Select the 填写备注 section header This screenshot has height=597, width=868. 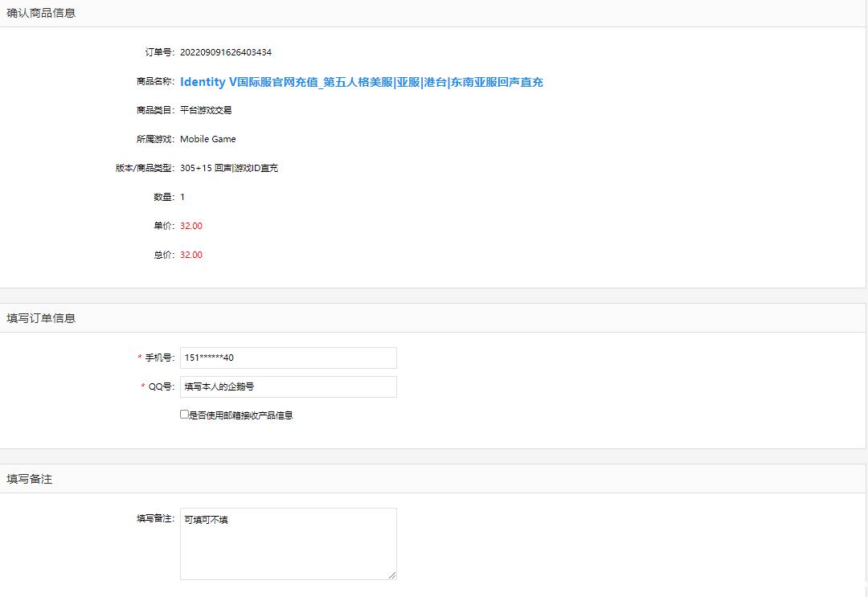(30, 479)
